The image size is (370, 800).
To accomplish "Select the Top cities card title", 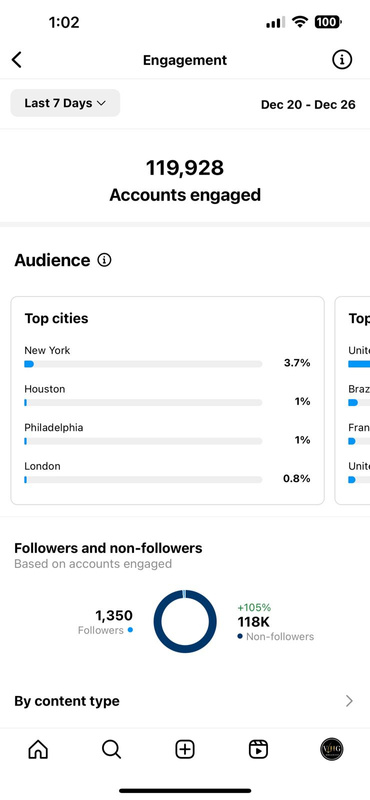I will (x=56, y=318).
